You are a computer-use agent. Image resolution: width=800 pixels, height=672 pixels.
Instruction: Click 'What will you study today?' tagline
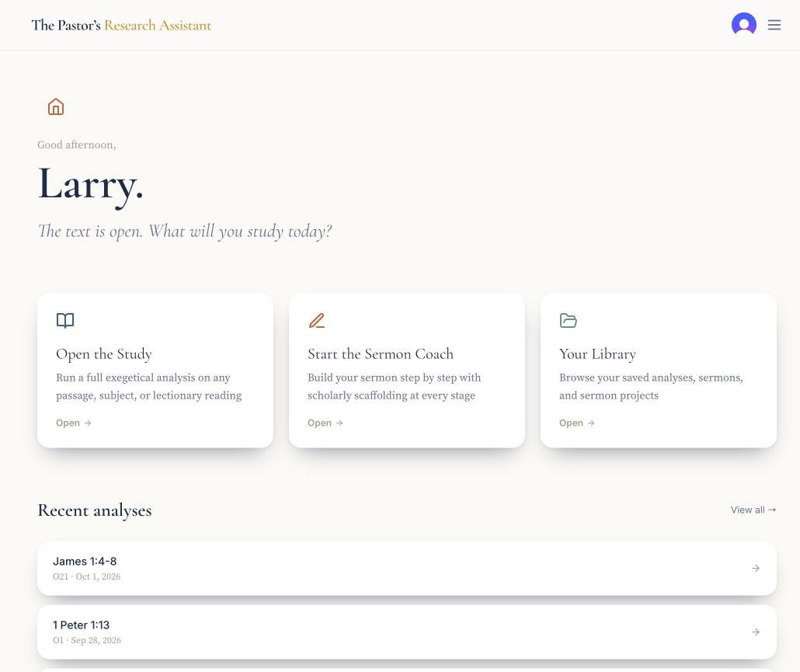[240, 232]
